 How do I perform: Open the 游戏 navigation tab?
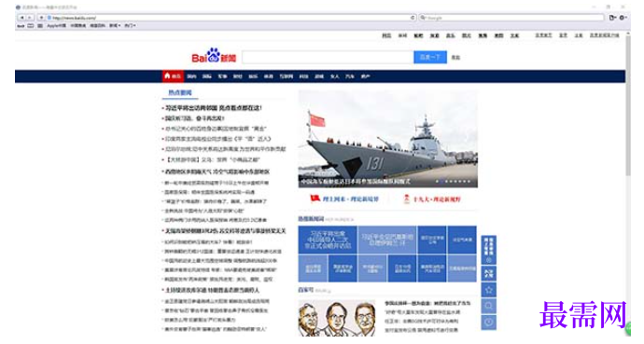click(x=319, y=76)
